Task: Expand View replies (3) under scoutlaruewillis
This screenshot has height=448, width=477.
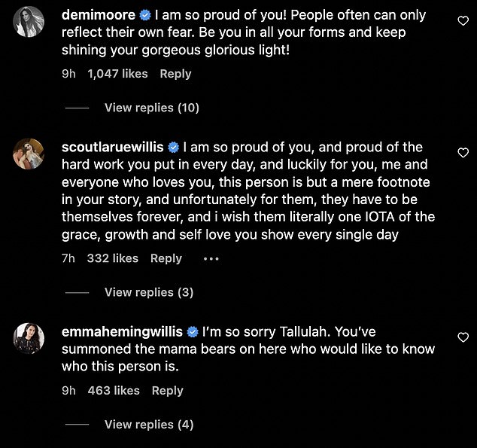Action: [x=148, y=292]
